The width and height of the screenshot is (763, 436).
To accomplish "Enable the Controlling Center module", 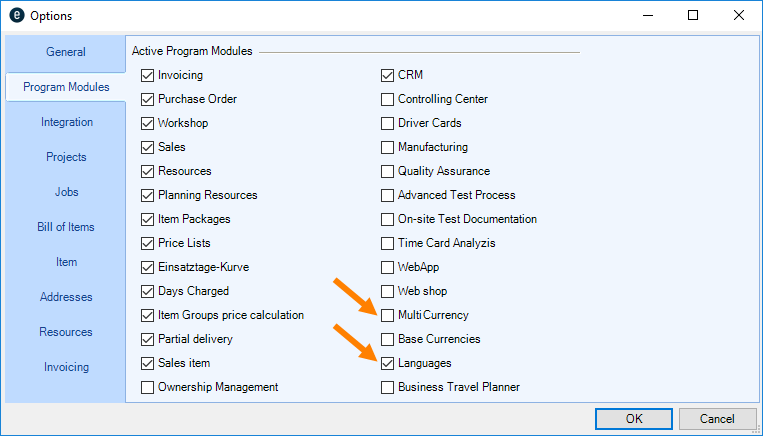I will 388,99.
